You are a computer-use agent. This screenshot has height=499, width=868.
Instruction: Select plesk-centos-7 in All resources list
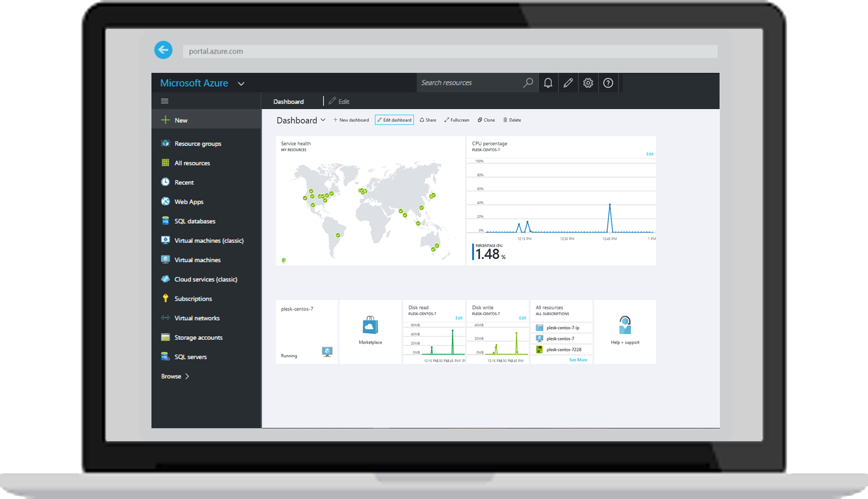click(x=561, y=339)
